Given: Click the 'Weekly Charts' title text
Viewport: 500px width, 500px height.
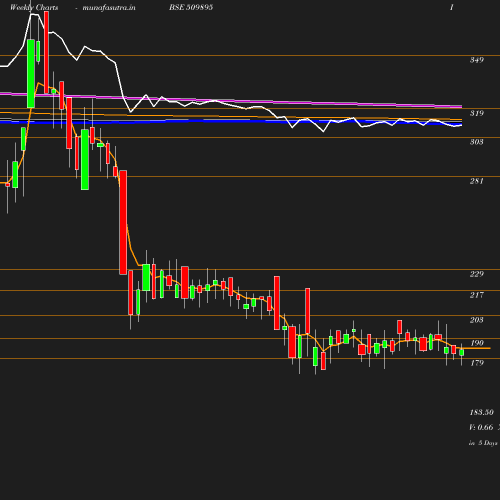Looking at the screenshot, I should (34, 7).
